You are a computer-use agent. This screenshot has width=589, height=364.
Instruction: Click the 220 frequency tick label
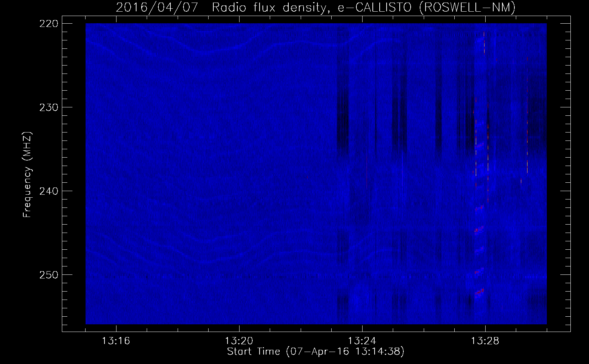pos(48,24)
